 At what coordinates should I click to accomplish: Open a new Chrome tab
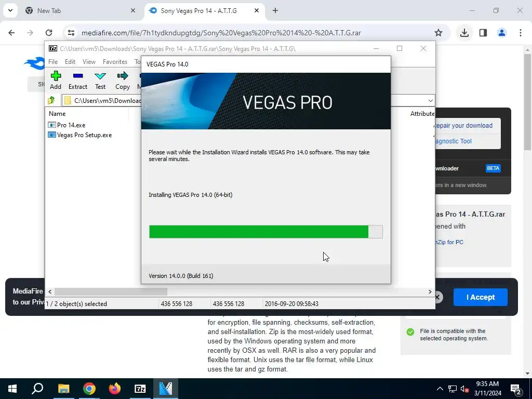click(275, 10)
